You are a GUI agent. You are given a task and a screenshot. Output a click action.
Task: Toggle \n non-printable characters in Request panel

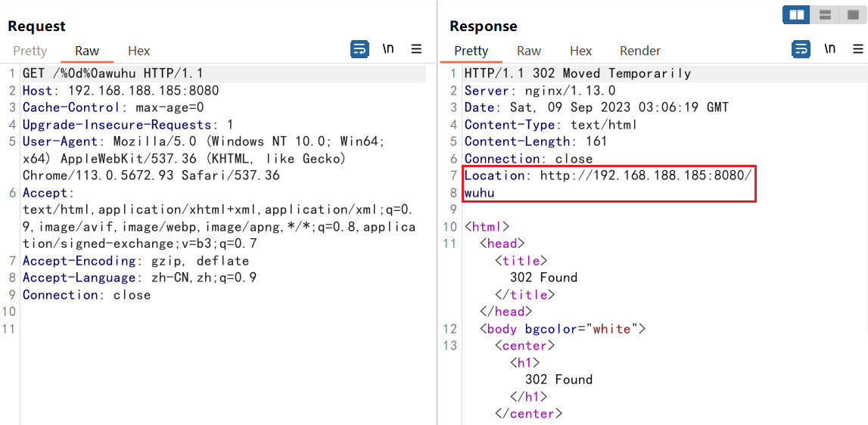(388, 48)
